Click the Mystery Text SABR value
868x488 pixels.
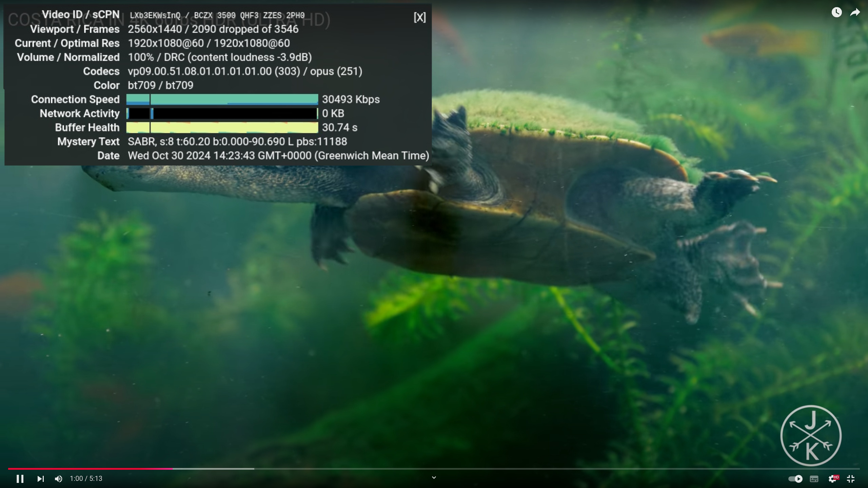click(x=237, y=141)
